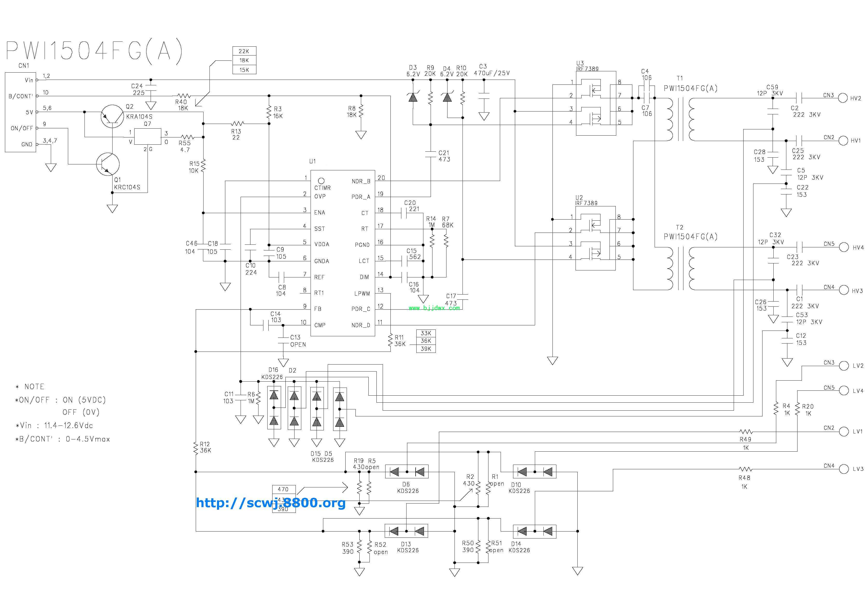The width and height of the screenshot is (868, 616).
Task: Click the 'C59 12P 3KV' label
Action: (770, 90)
